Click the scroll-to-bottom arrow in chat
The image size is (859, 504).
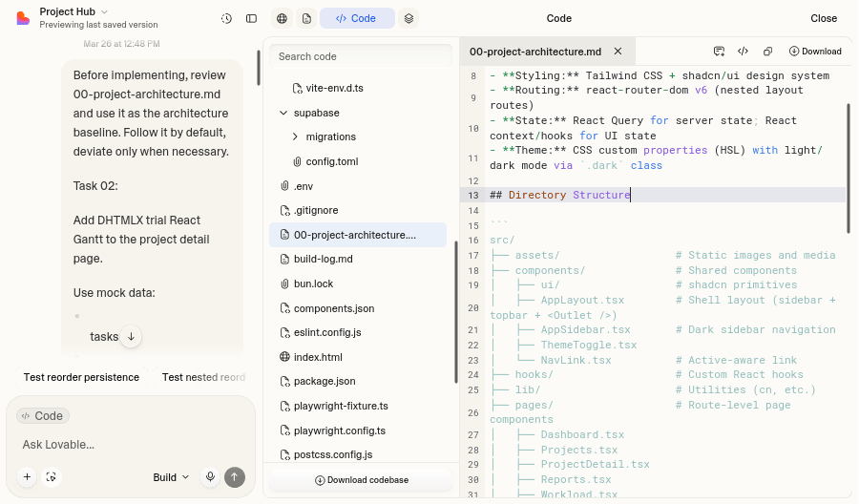[x=131, y=336]
